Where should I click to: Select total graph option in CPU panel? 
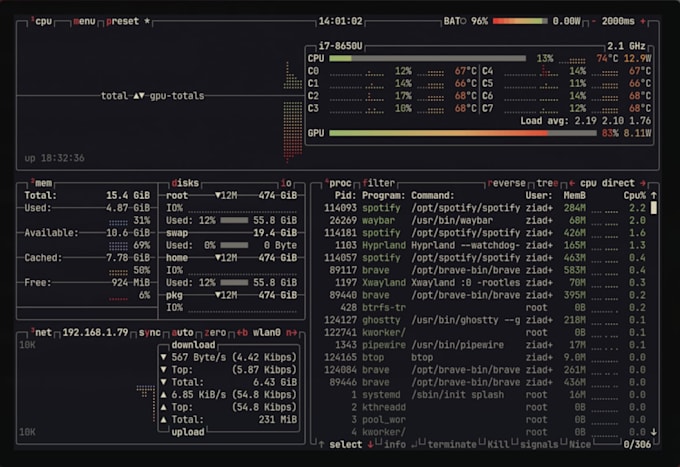(x=114, y=96)
